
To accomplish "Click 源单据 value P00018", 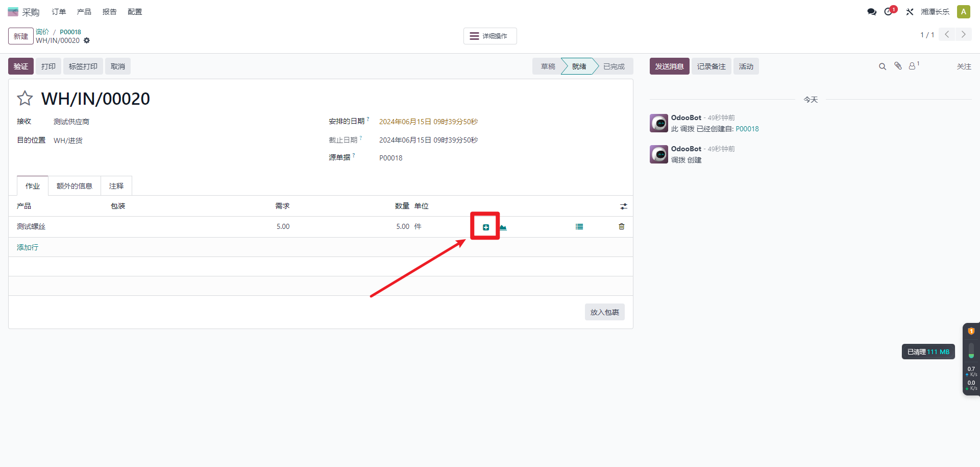I will click(391, 158).
